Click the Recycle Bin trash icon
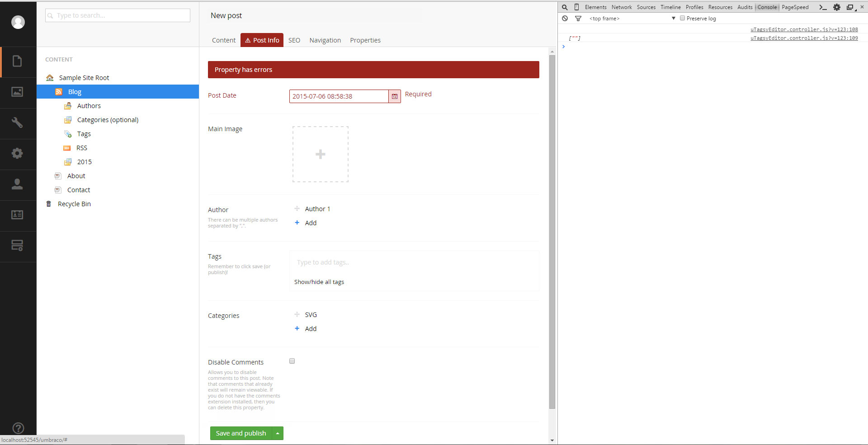This screenshot has width=868, height=445. point(49,204)
